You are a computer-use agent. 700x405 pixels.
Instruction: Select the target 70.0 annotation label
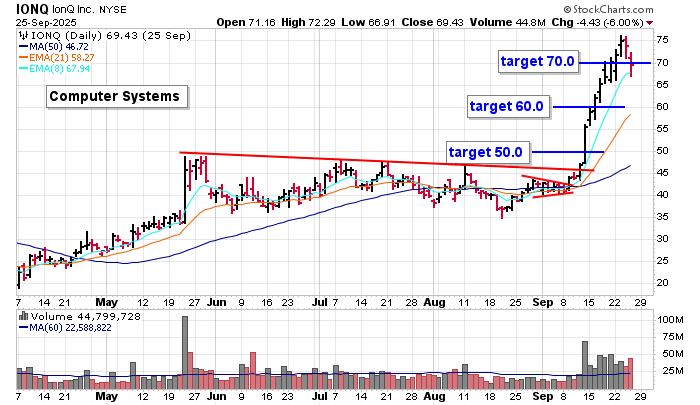(x=538, y=62)
